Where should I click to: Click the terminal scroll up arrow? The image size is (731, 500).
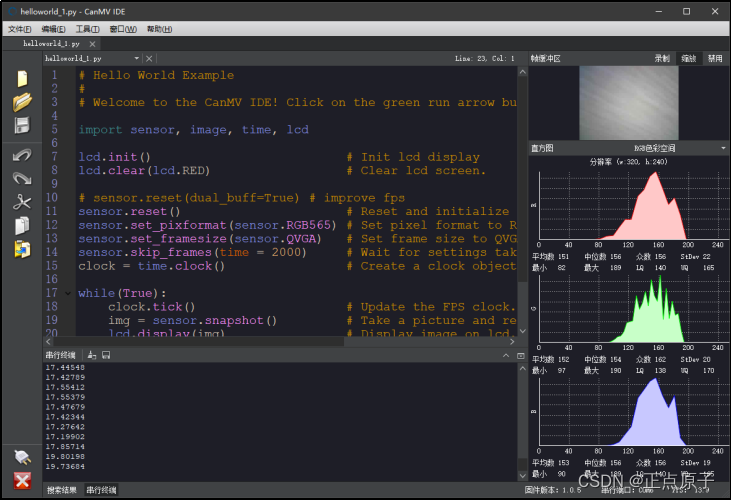tap(523, 369)
